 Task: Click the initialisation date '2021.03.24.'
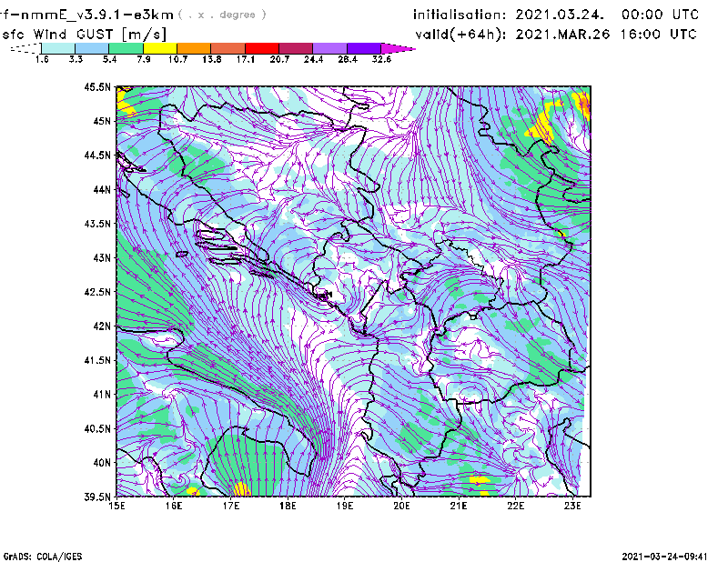[x=560, y=15]
